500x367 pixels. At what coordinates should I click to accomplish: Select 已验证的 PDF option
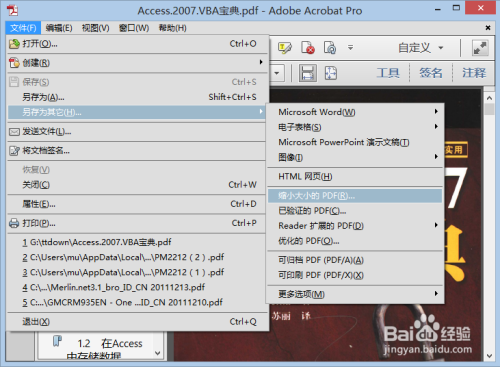point(355,211)
